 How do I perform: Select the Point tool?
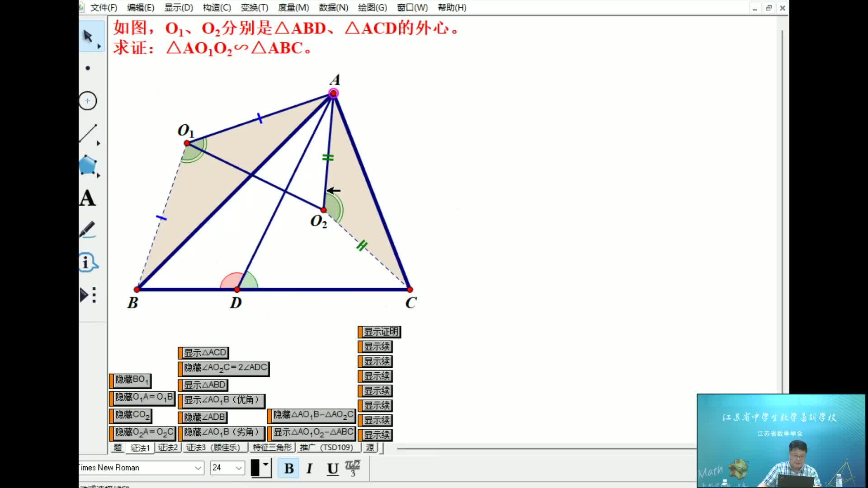(x=88, y=68)
